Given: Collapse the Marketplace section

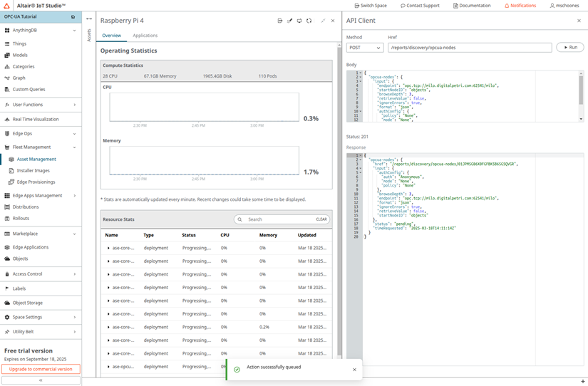Looking at the screenshot, I should pos(74,234).
